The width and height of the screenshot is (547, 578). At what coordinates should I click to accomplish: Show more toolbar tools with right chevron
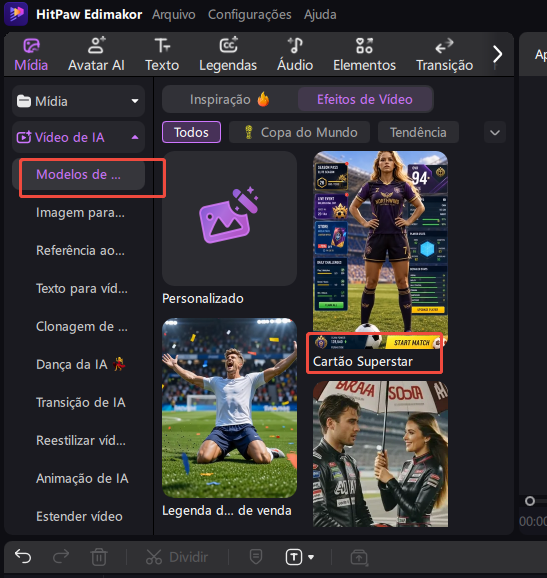(x=497, y=55)
